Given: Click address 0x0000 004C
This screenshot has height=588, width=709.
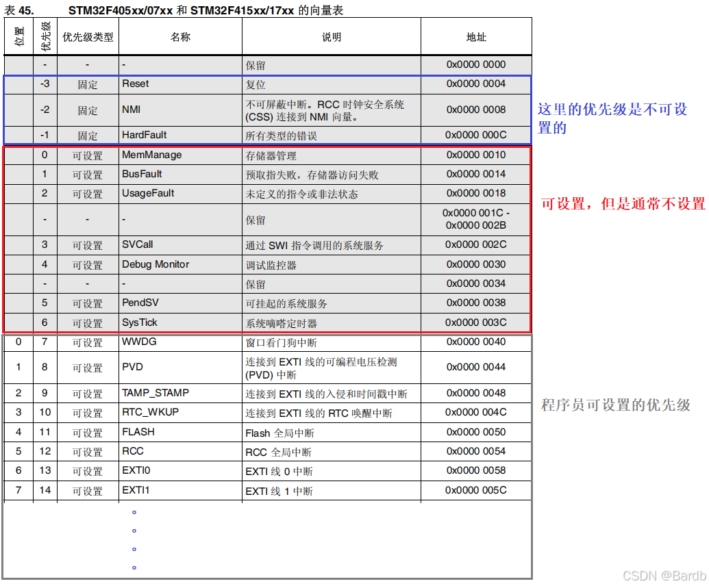Looking at the screenshot, I should click(476, 413).
